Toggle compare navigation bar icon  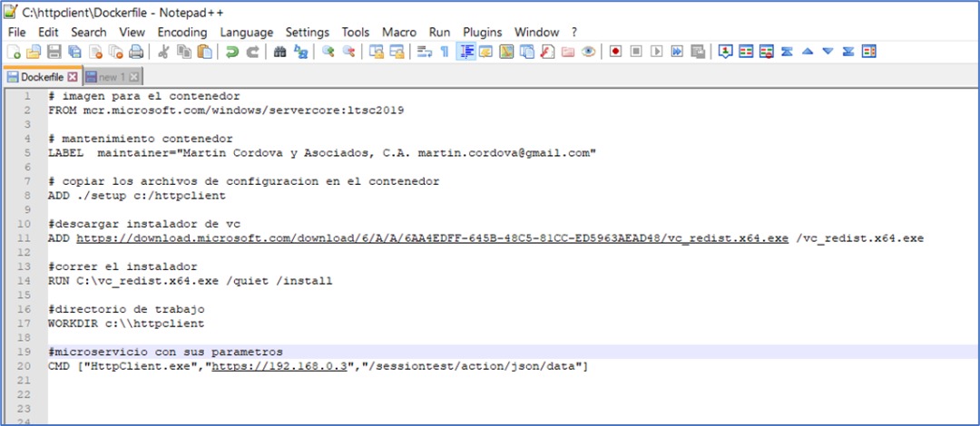[x=868, y=53]
